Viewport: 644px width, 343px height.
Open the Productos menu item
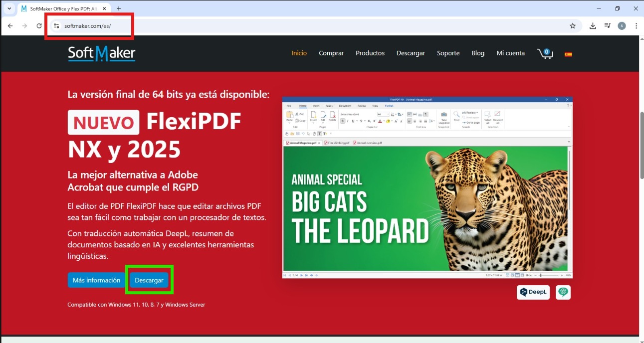click(370, 53)
